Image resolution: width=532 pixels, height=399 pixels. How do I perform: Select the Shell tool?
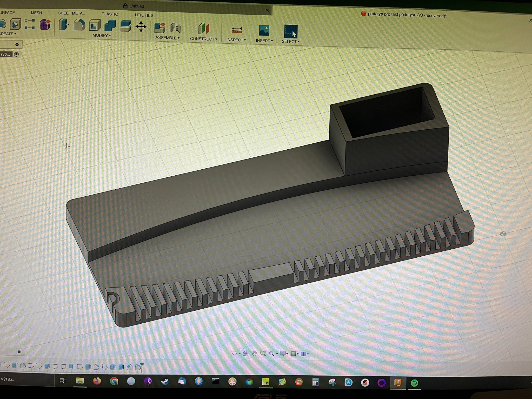pyautogui.click(x=95, y=26)
